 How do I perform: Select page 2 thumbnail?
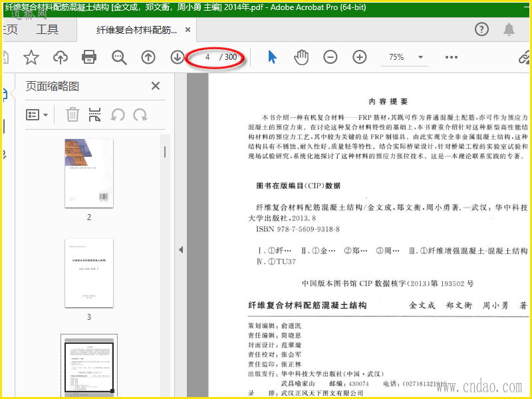(x=89, y=173)
